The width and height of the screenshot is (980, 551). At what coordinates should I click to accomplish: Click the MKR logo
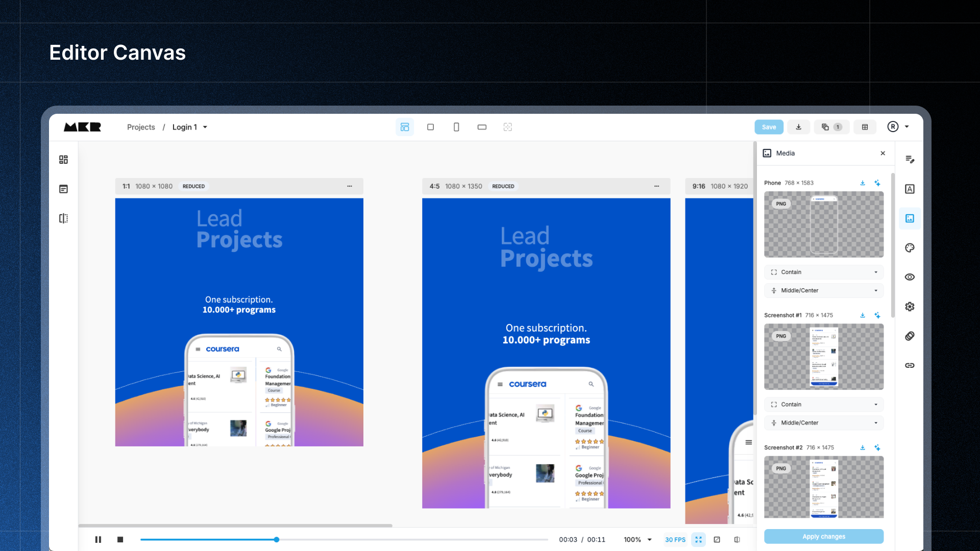click(x=82, y=127)
